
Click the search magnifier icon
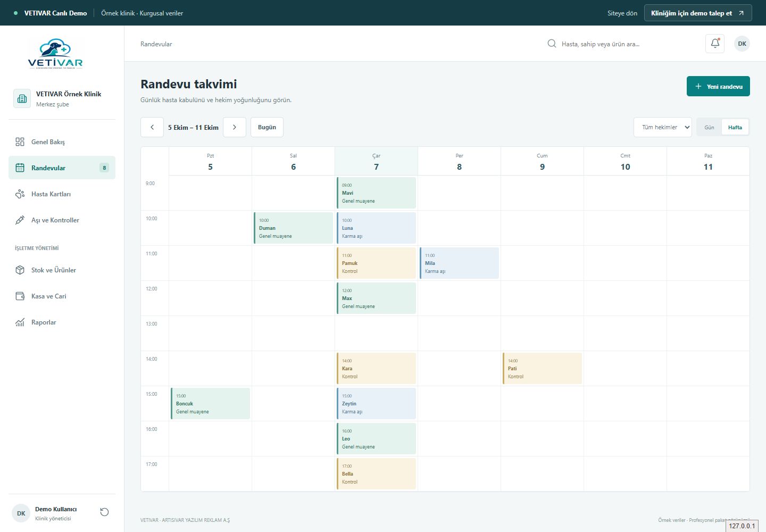[x=552, y=44]
